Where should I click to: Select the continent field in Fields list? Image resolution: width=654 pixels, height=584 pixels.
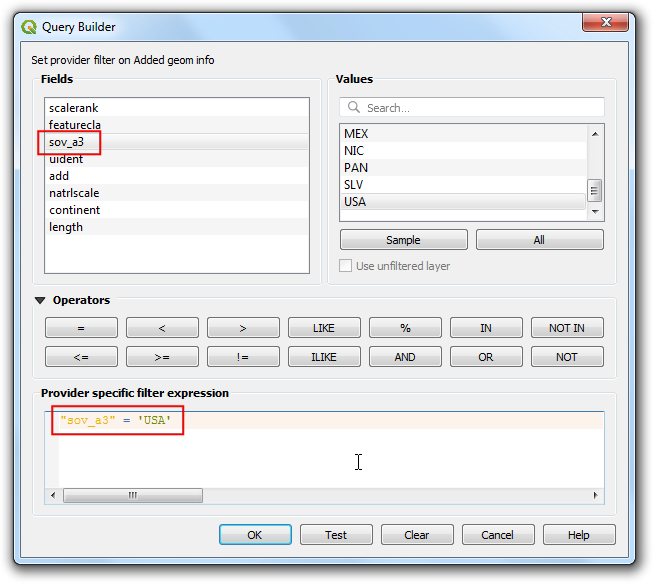coord(75,210)
